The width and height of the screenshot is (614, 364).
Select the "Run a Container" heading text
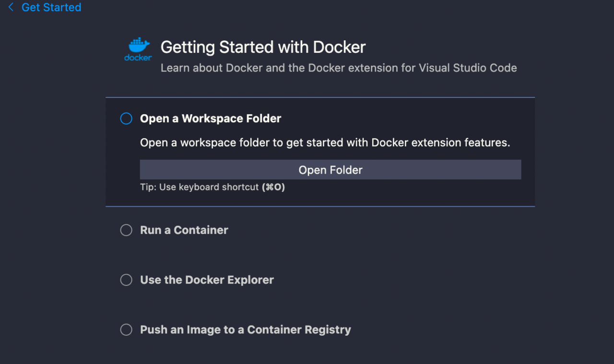(x=184, y=230)
